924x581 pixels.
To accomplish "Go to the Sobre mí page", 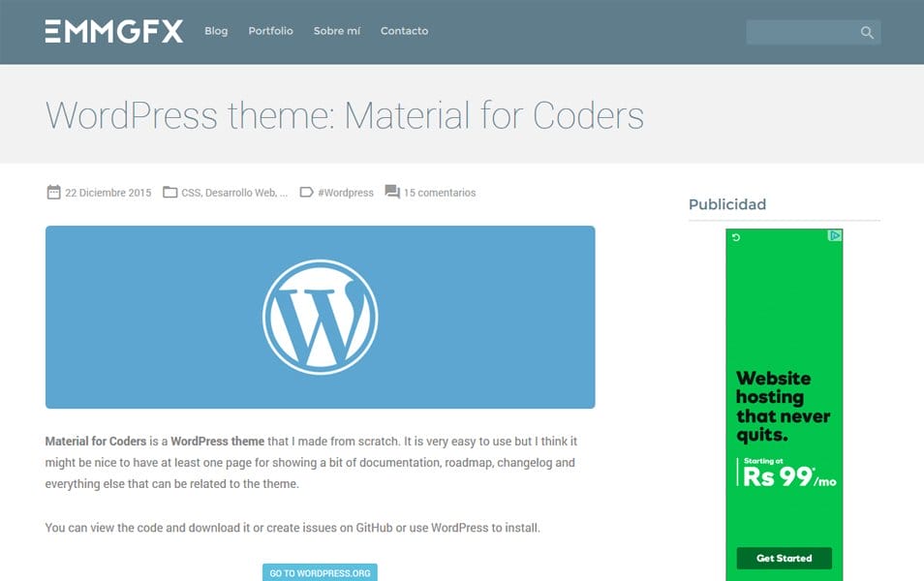I will click(336, 31).
